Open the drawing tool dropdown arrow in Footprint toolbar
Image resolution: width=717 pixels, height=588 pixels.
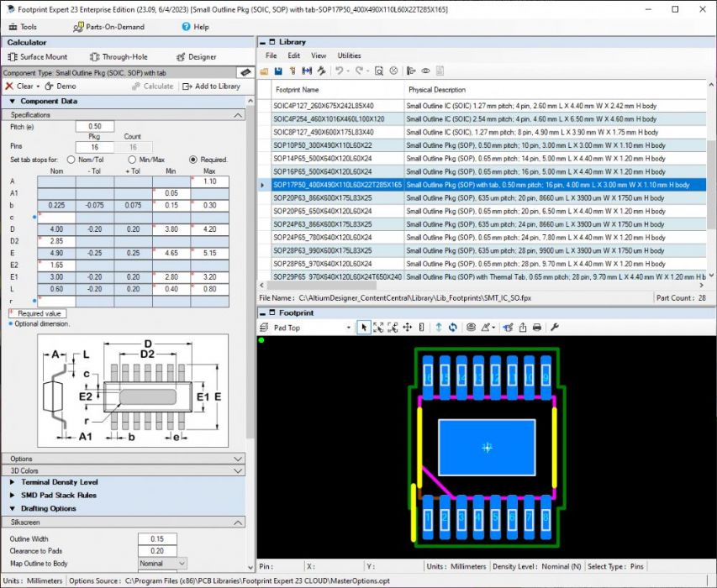494,328
